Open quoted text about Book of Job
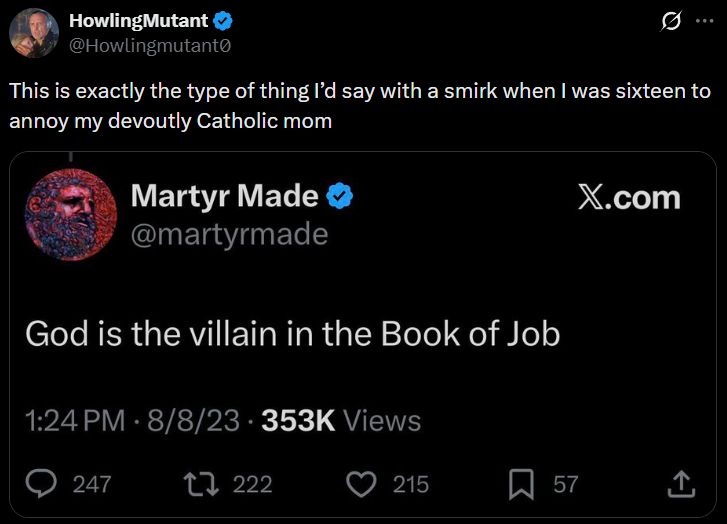 (292, 333)
